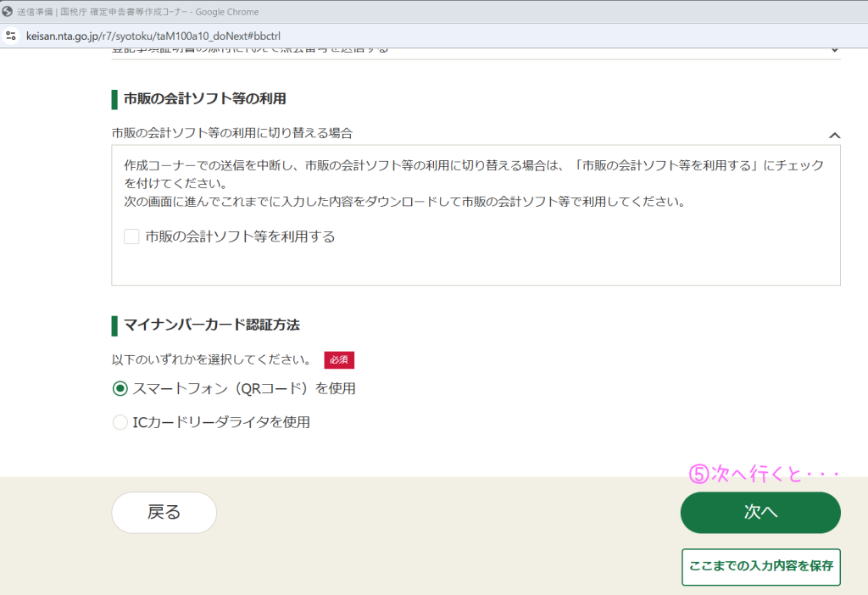This screenshot has height=595, width=868.
Task: Open the site information icon beside the URL
Action: (x=11, y=36)
